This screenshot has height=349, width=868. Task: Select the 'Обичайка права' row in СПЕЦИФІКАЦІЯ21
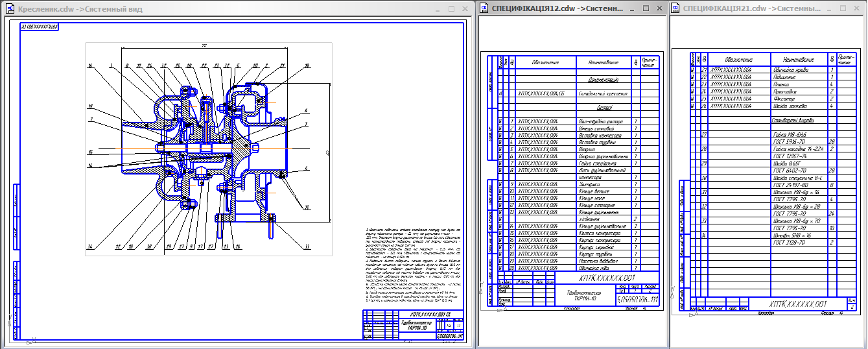point(773,70)
